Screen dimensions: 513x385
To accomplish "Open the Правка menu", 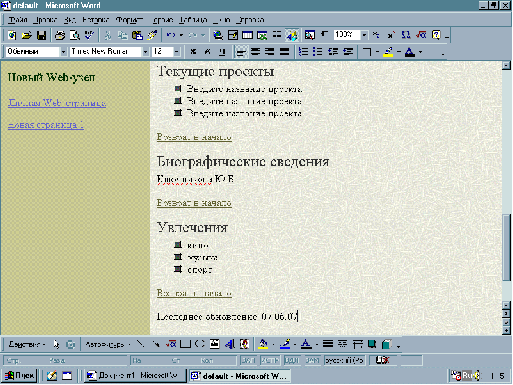I will (x=45, y=20).
